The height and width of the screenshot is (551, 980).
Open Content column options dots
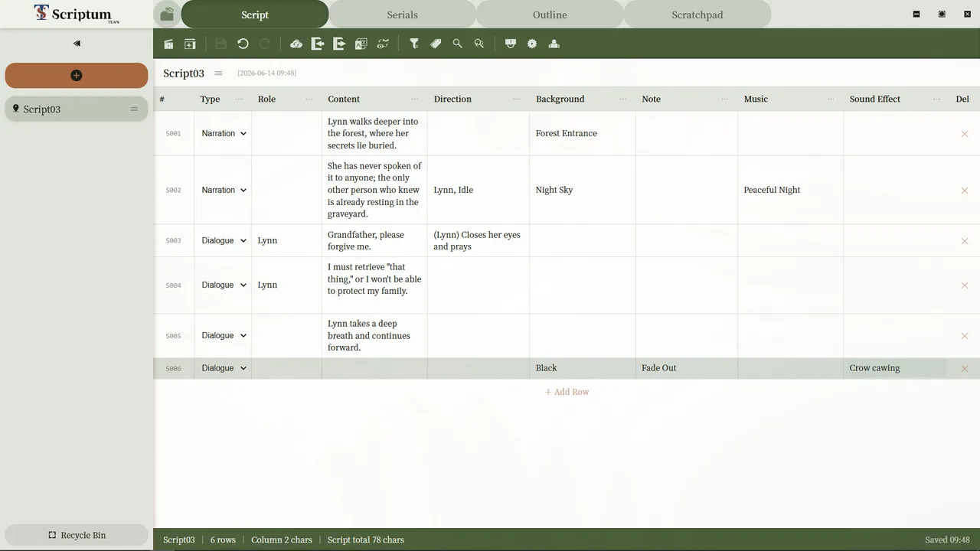click(x=414, y=99)
